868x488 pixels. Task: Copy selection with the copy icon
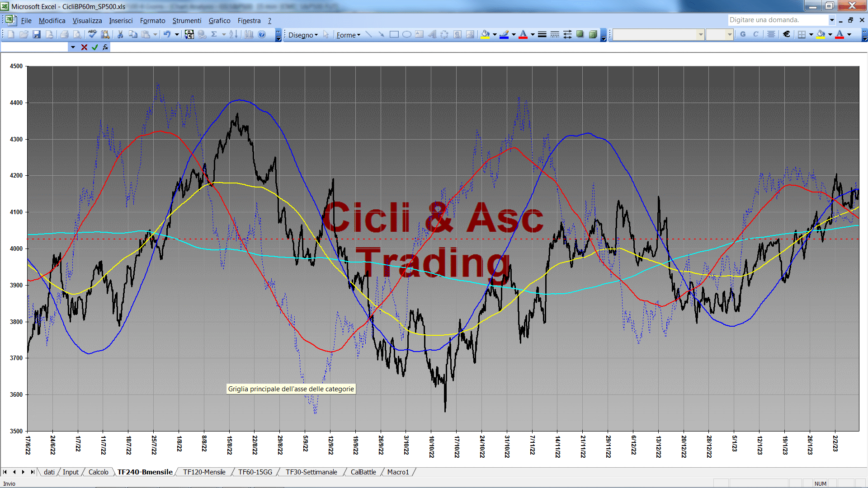(133, 34)
